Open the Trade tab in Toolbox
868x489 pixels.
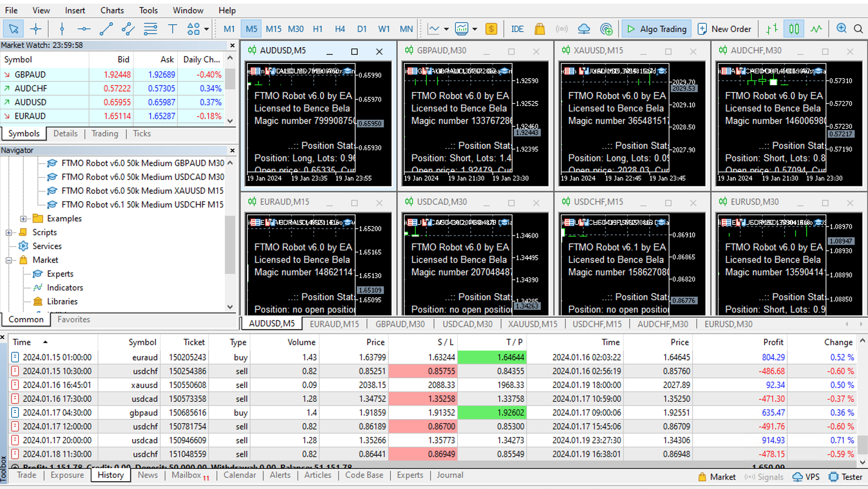[27, 475]
